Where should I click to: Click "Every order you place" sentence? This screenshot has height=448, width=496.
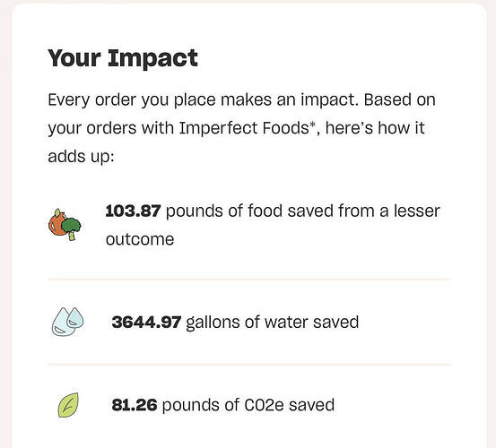pos(132,100)
